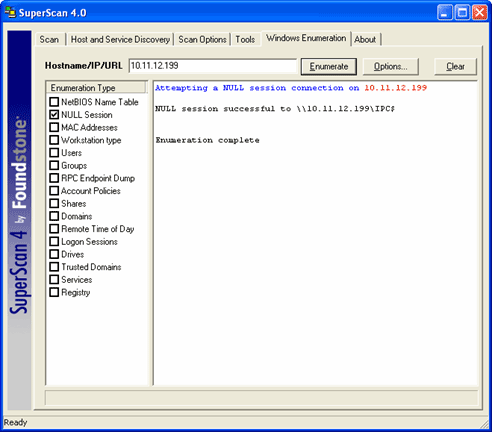This screenshot has height=433, width=493.
Task: Click the Hostname/IP/URL input field
Action: (x=213, y=66)
